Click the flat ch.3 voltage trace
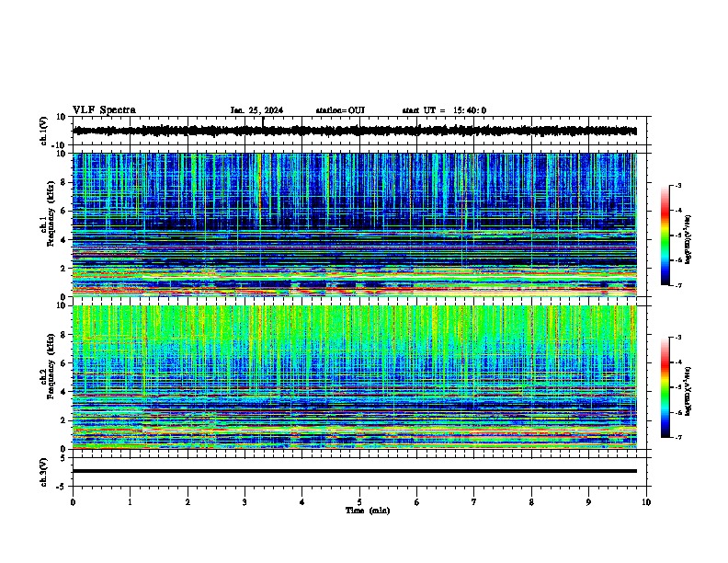The width and height of the screenshot is (728, 563). (x=355, y=471)
